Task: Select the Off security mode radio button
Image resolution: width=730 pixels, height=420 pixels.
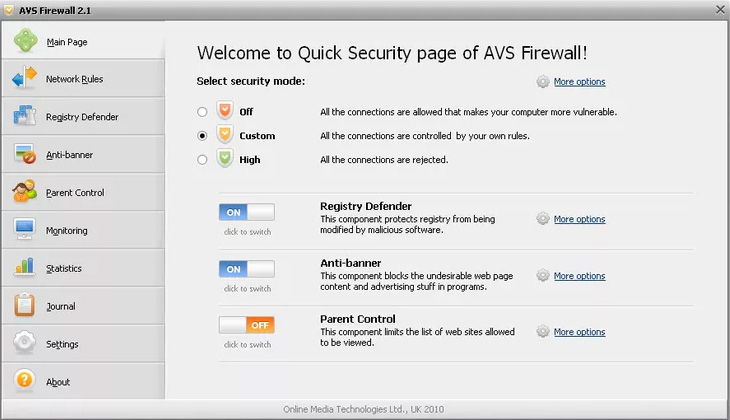Action: 202,112
